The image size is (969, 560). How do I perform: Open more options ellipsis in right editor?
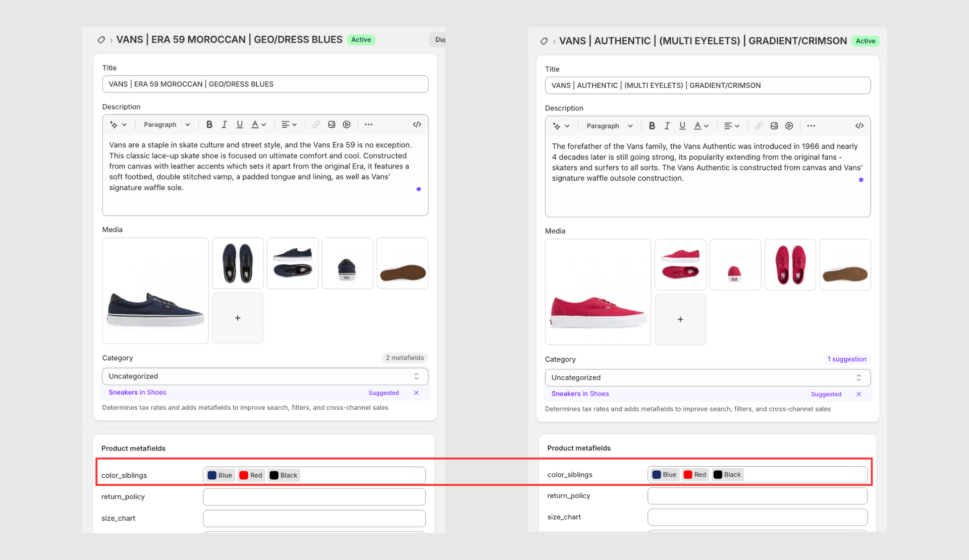(811, 126)
